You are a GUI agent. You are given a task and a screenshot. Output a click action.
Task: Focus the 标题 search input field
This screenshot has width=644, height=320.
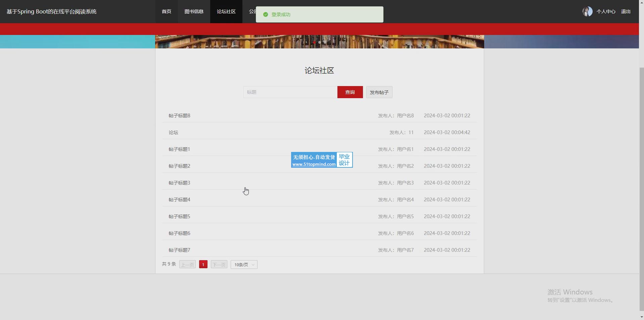point(290,92)
